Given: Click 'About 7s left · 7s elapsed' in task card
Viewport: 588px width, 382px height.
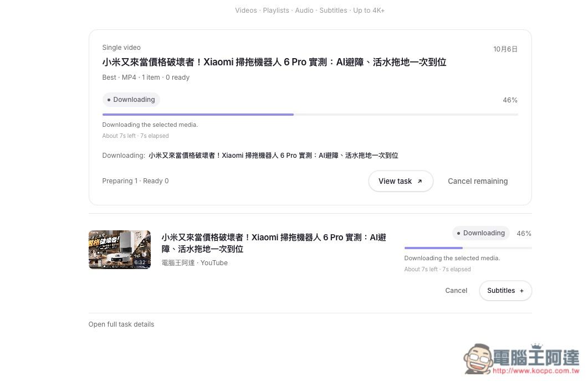Looking at the screenshot, I should 135,136.
